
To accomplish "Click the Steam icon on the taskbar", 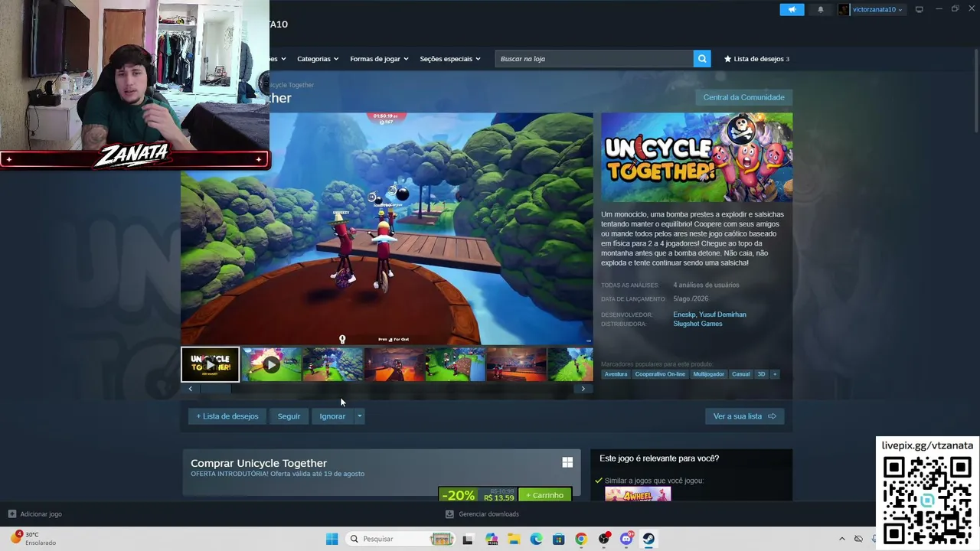I will 648,539.
